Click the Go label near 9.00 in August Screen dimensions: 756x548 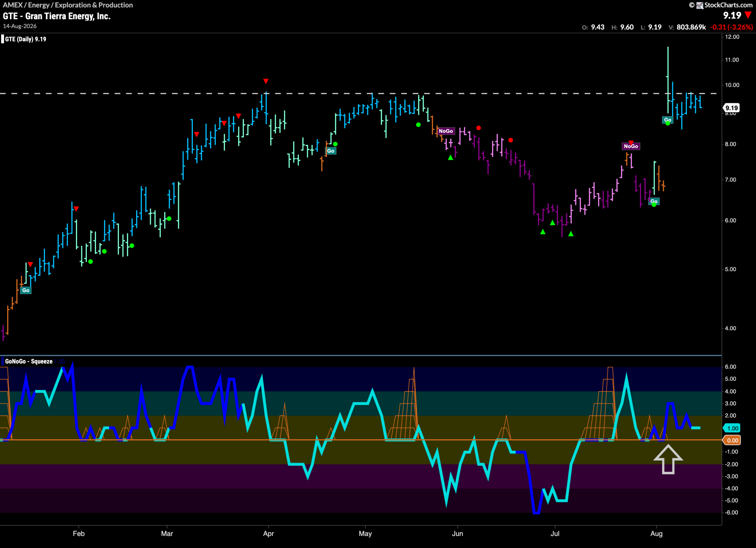coord(667,120)
